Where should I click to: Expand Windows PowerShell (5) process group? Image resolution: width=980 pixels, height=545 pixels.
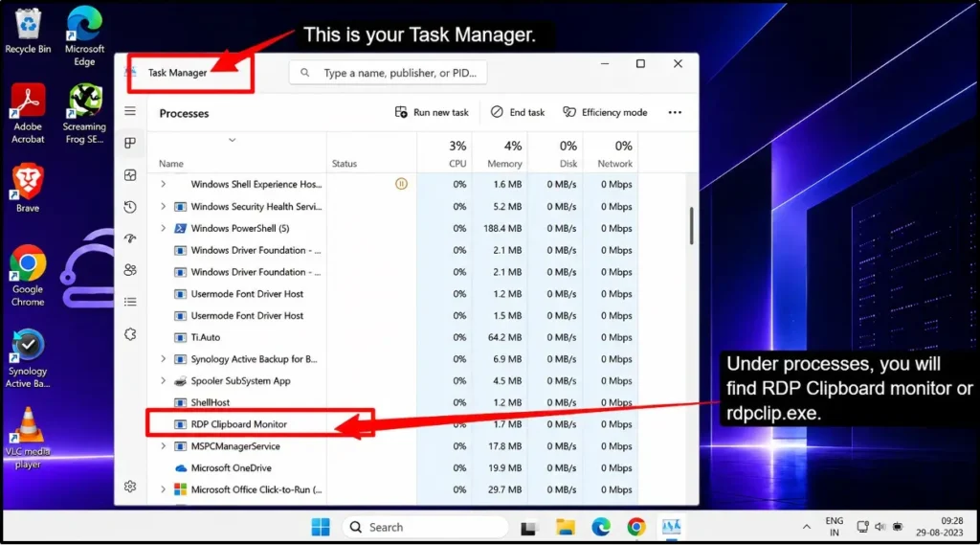tap(163, 228)
